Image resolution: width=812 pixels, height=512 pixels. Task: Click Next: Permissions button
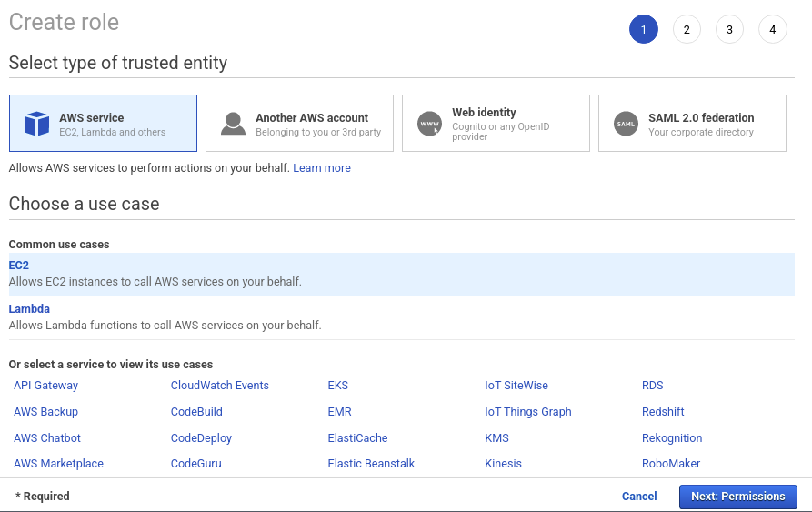click(738, 497)
